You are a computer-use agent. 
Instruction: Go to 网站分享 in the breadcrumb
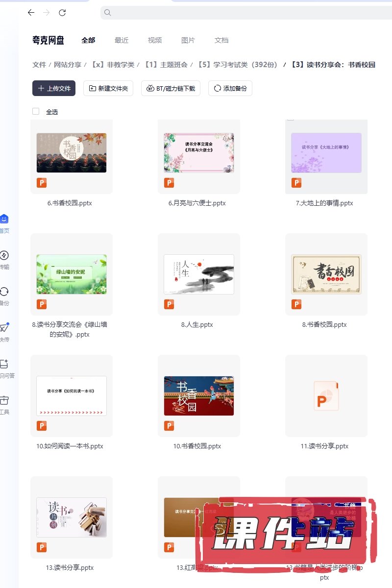pos(68,65)
